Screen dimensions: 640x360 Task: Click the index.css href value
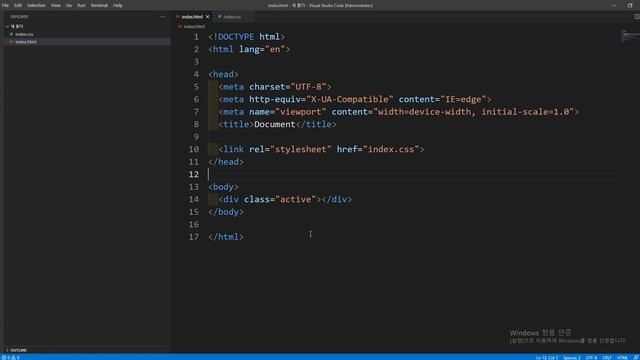coord(391,149)
